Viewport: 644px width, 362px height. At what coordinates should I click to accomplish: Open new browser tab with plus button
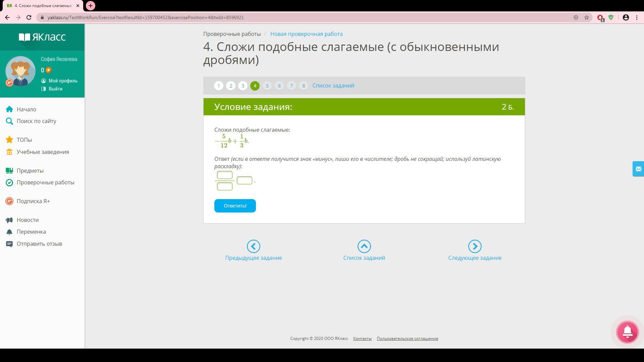90,6
